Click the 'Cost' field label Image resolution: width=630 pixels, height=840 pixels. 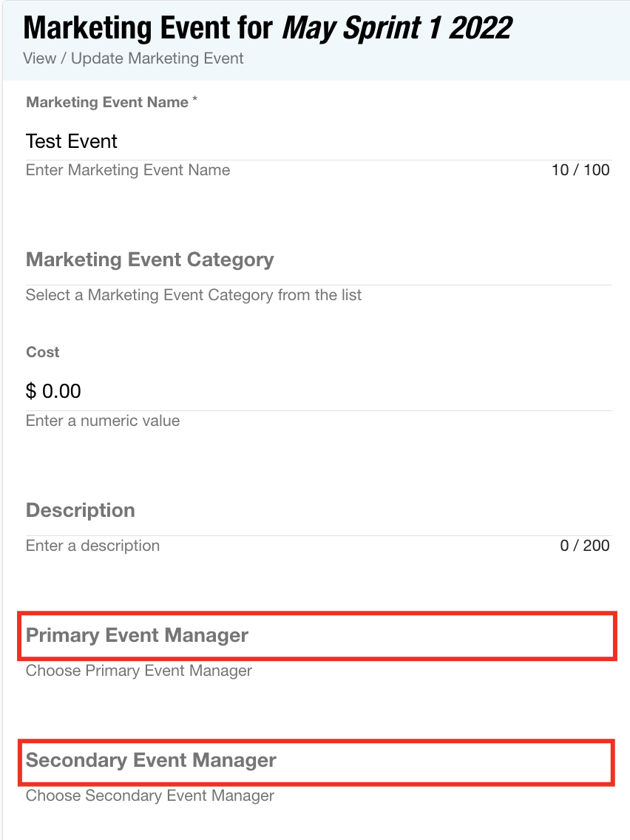click(43, 353)
